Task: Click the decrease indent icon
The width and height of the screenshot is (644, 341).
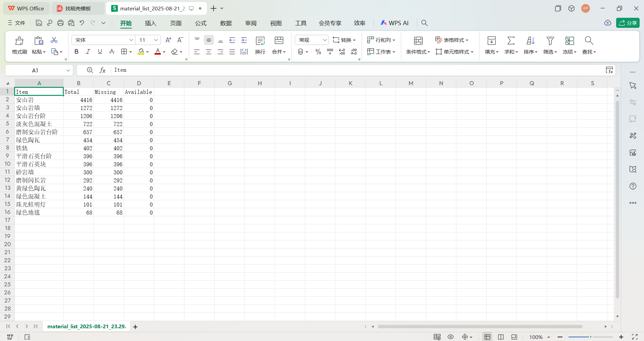Action: pyautogui.click(x=232, y=40)
